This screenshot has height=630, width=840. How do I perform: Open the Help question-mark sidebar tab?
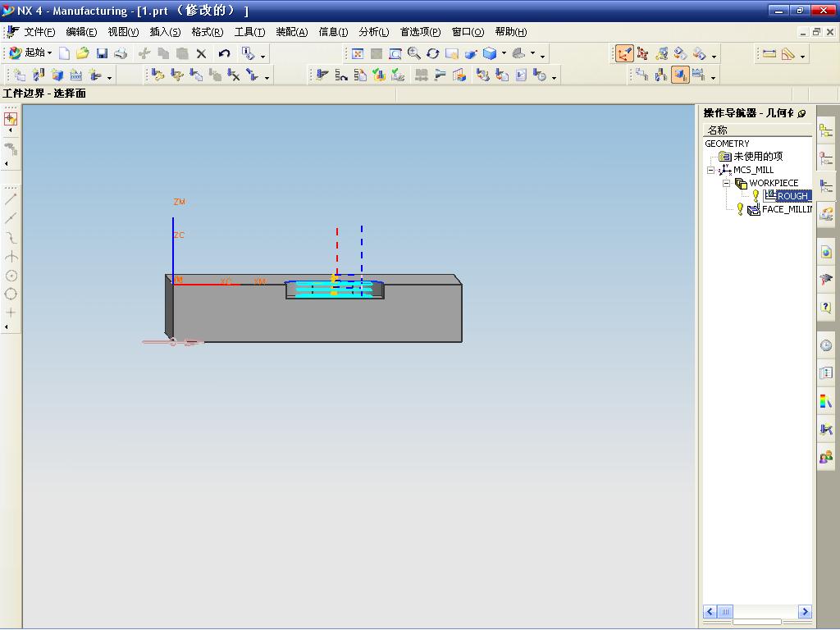(x=826, y=308)
